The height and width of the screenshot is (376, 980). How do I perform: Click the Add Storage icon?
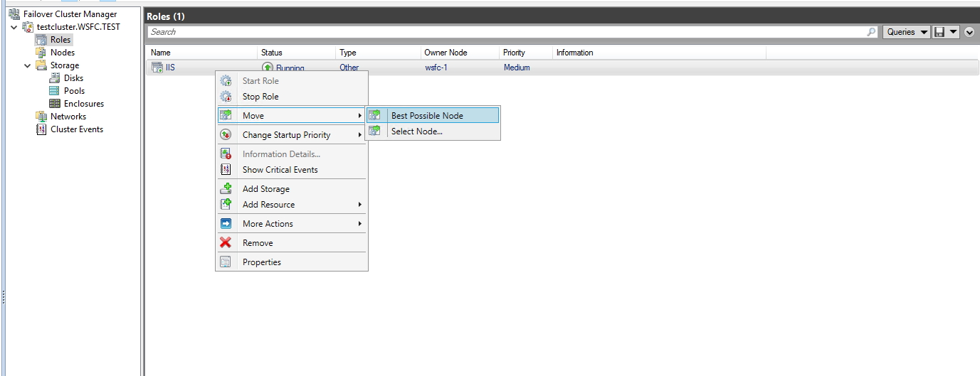[226, 189]
